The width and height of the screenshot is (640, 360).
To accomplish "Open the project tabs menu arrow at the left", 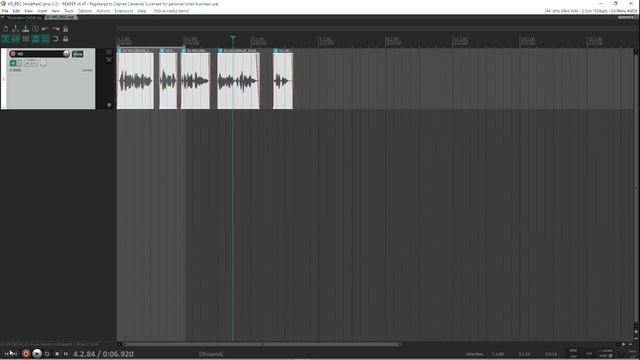I will click(2, 18).
